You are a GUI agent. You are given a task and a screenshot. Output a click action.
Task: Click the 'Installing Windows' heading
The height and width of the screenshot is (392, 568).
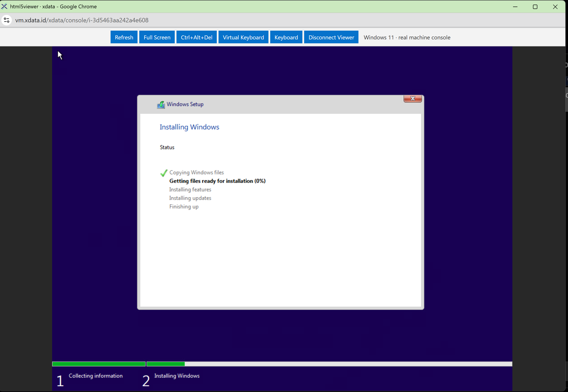coord(189,127)
